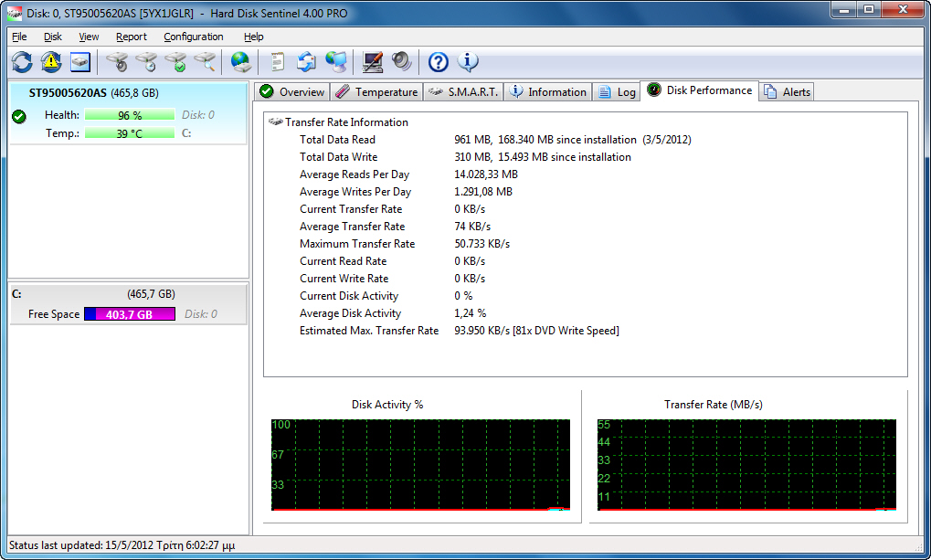Click the app icon in the title bar
The image size is (931, 560).
15,13
